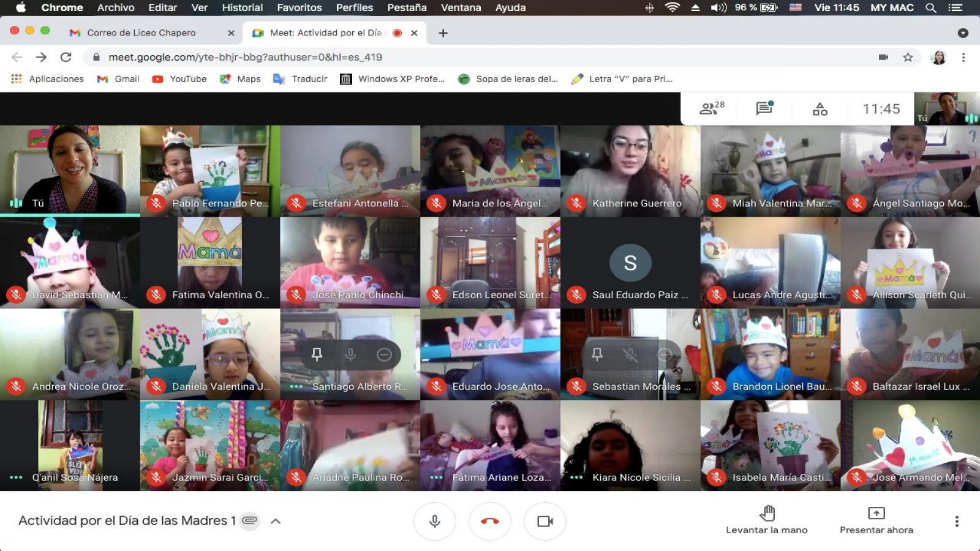Click the muted indicator for Brandon Lionel

click(x=717, y=386)
